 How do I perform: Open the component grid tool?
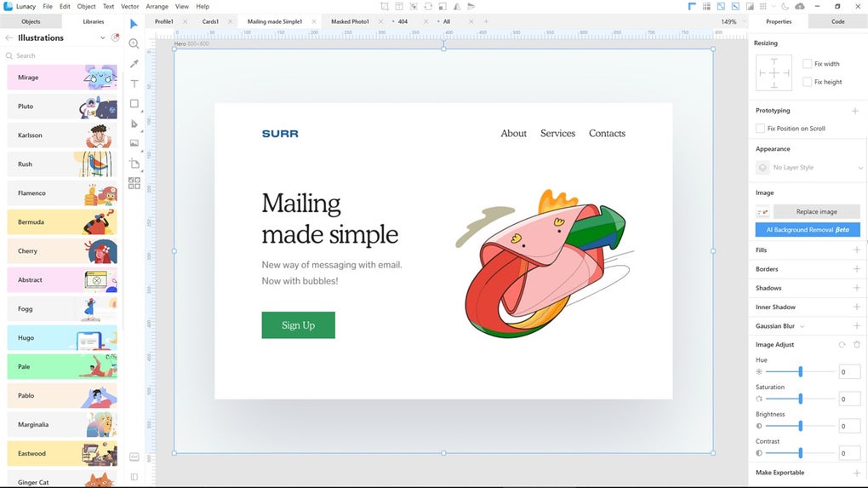click(x=134, y=183)
